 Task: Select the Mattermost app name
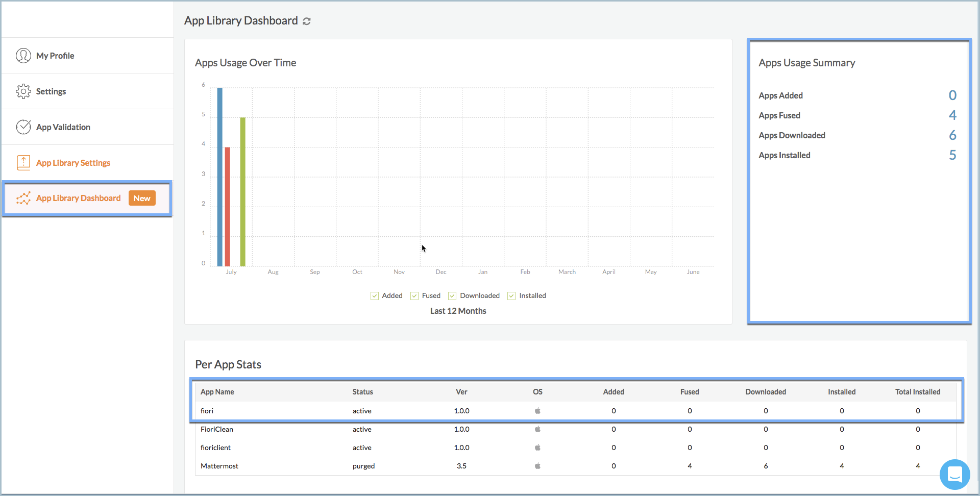pos(219,466)
